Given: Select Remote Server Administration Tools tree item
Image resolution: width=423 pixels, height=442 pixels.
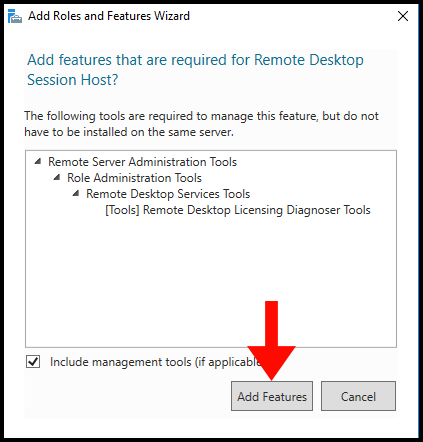Looking at the screenshot, I should 142,162.
